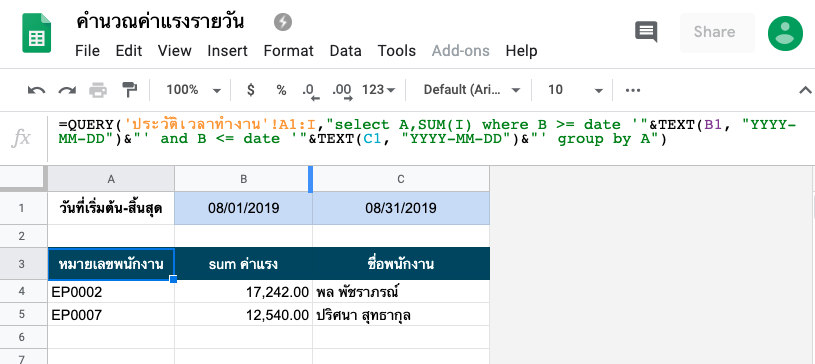Select the start date cell 08/01/2019
The height and width of the screenshot is (364, 815).
coord(243,209)
